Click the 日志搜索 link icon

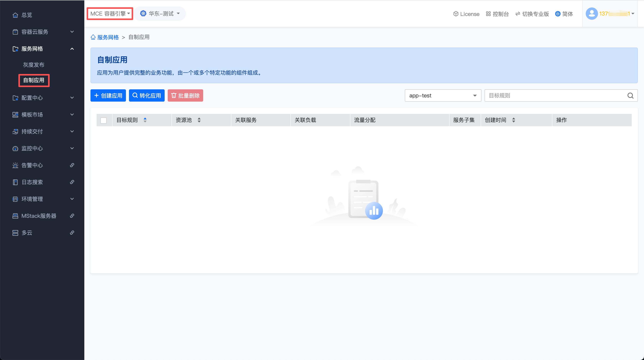[72, 182]
